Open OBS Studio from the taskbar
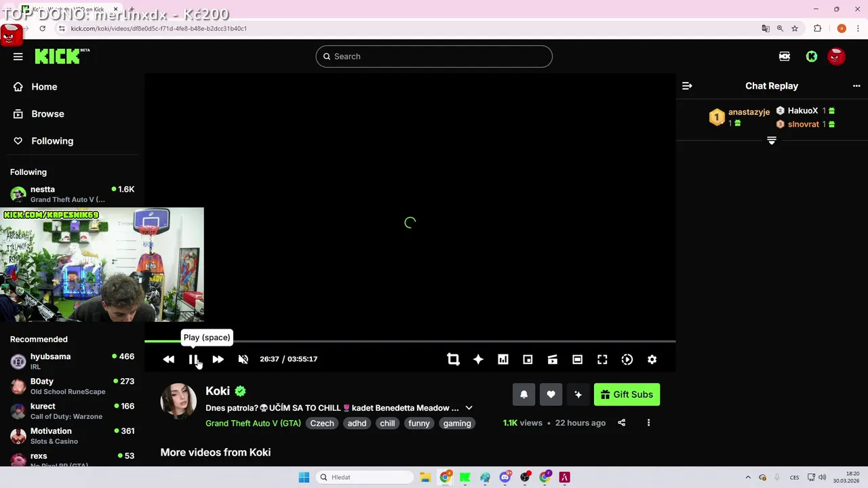 point(525,477)
